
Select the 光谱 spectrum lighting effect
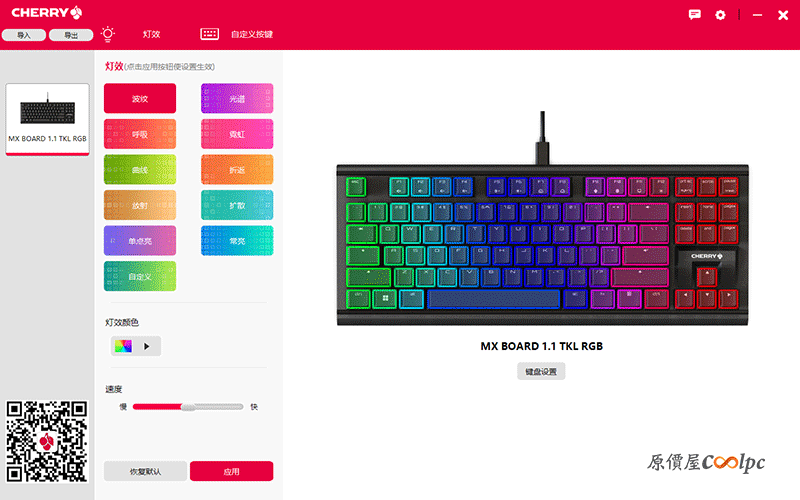coord(237,98)
